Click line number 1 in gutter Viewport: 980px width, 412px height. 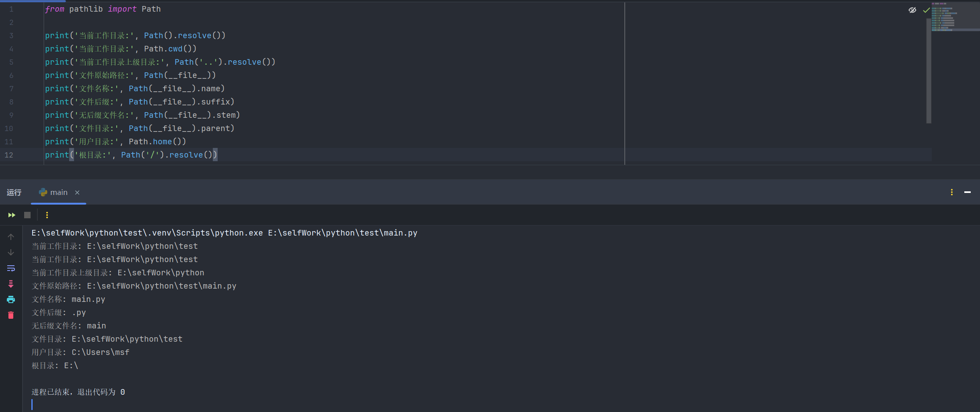[x=11, y=9]
